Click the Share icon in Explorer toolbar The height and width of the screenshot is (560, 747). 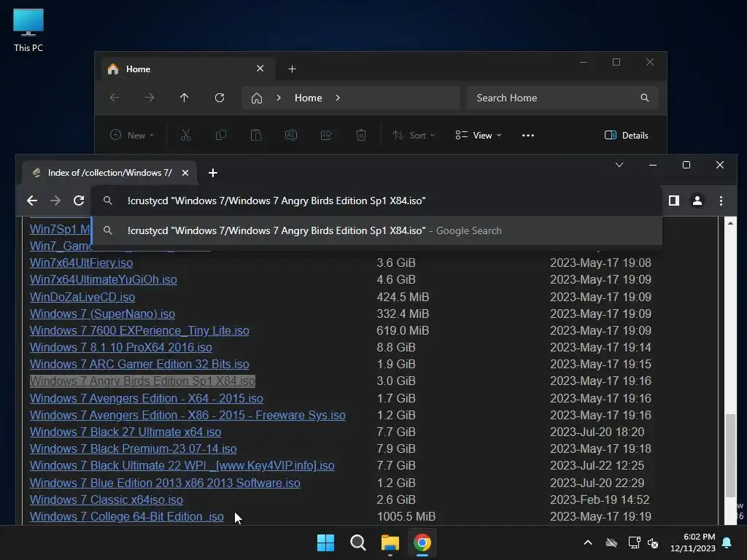(x=326, y=135)
